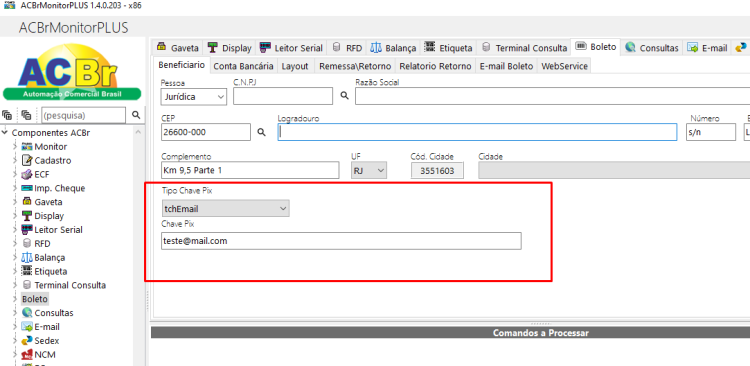Click the first tree expand-all icon above sidebar
750x366 pixels.
(7, 115)
